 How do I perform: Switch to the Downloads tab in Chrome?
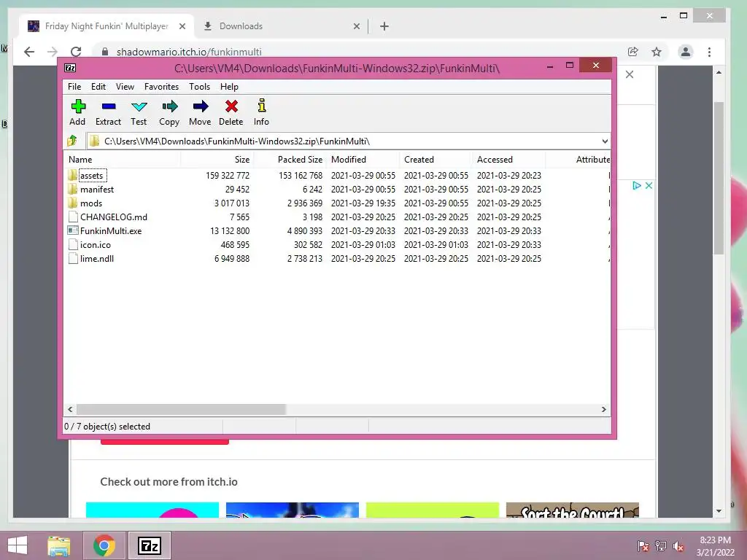pos(281,26)
